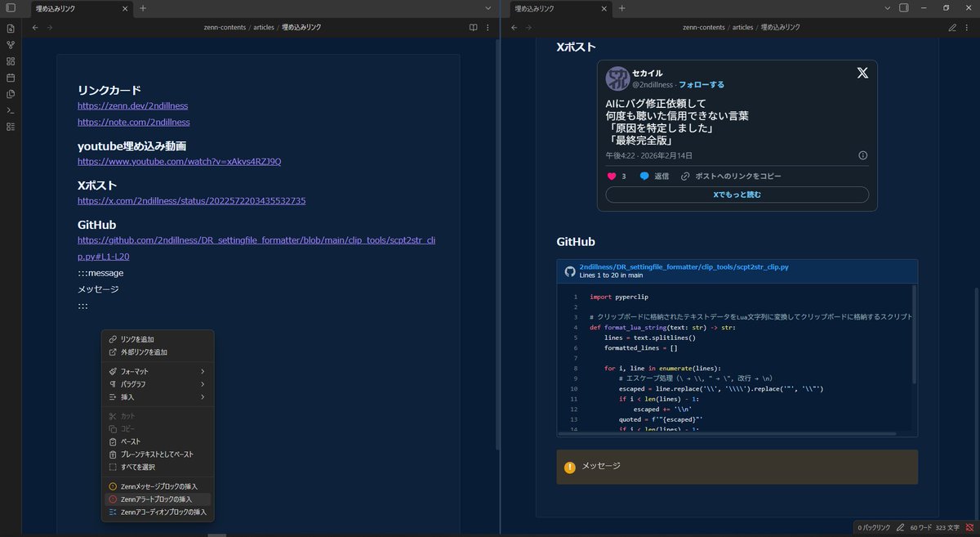Choose すべてを選択 in context menu
The height and width of the screenshot is (537, 980).
point(158,468)
